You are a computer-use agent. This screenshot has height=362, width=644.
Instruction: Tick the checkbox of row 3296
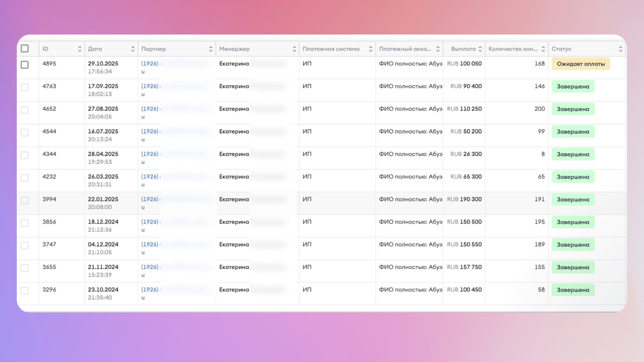[24, 291]
